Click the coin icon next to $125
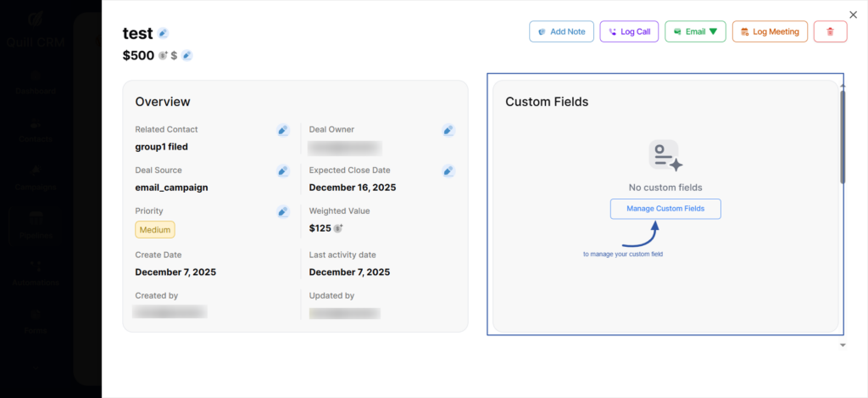The width and height of the screenshot is (868, 398). pyautogui.click(x=338, y=228)
